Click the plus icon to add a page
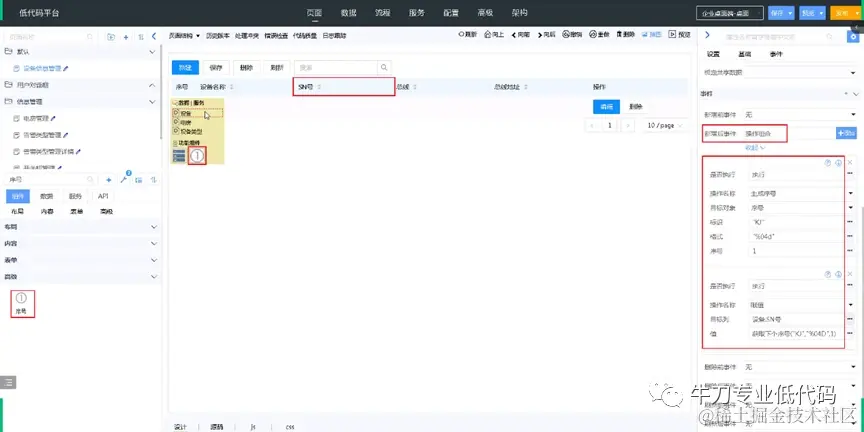864x432 pixels. pos(126,37)
